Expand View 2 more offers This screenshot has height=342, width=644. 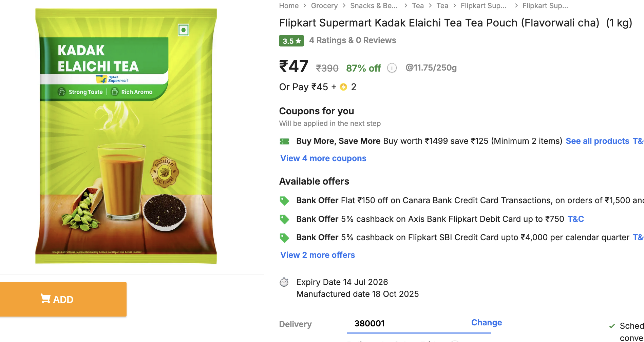tap(317, 255)
